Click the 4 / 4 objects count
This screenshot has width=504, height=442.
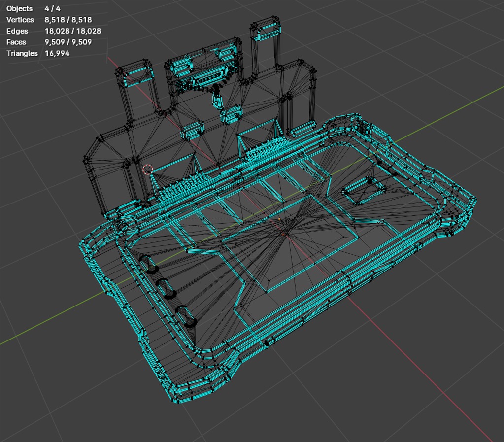[52, 9]
